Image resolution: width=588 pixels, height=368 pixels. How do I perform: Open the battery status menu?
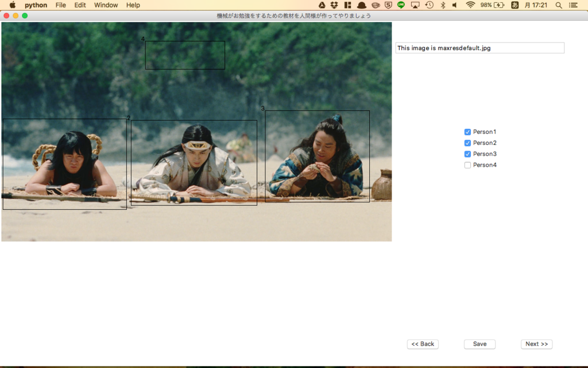point(492,5)
